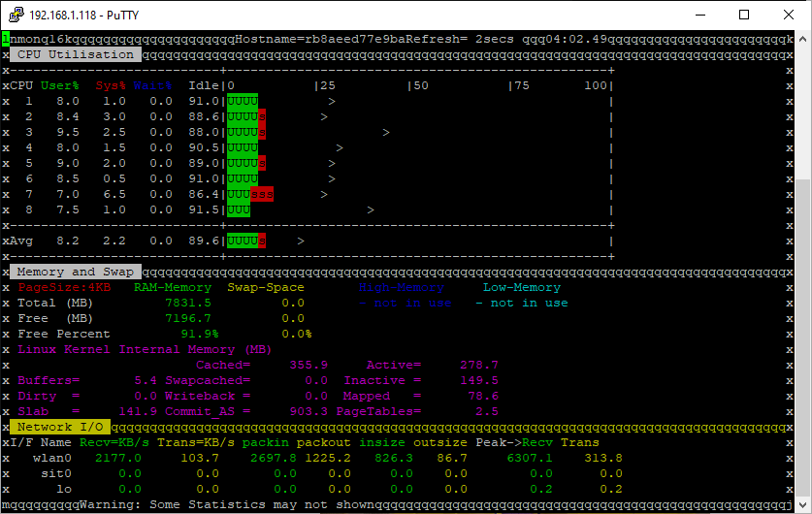Click the 'Idle' column header
812x514 pixels.
(204, 85)
